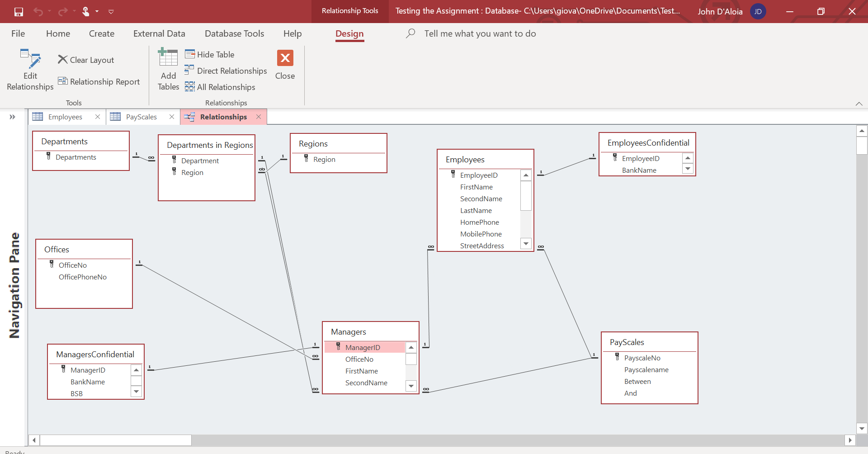Expand the Navigation Pane with the chevron button

12,117
